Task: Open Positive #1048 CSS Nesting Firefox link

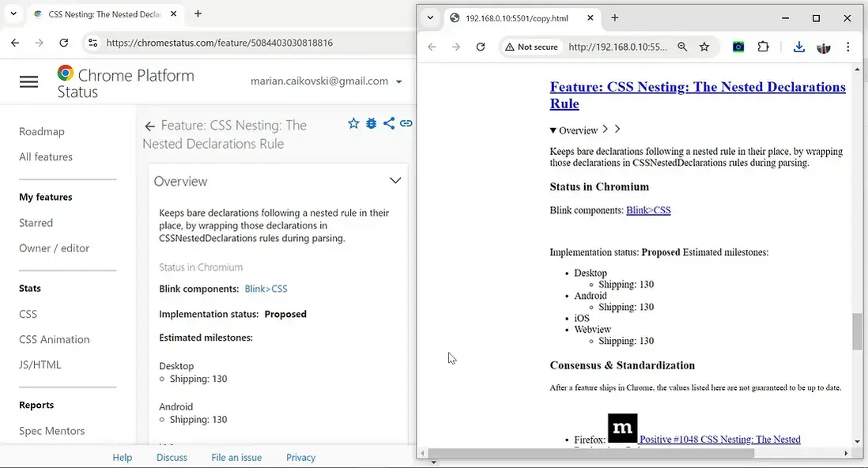Action: pyautogui.click(x=719, y=440)
